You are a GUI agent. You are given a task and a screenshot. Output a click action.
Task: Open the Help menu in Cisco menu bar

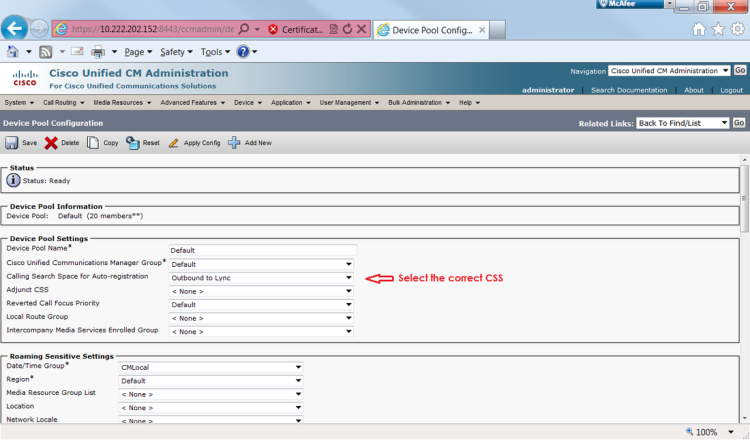(469, 102)
